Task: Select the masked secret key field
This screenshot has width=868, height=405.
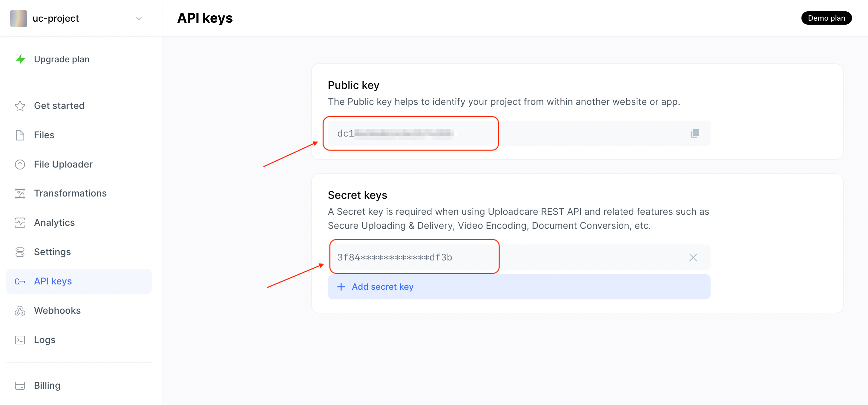Action: tap(414, 257)
